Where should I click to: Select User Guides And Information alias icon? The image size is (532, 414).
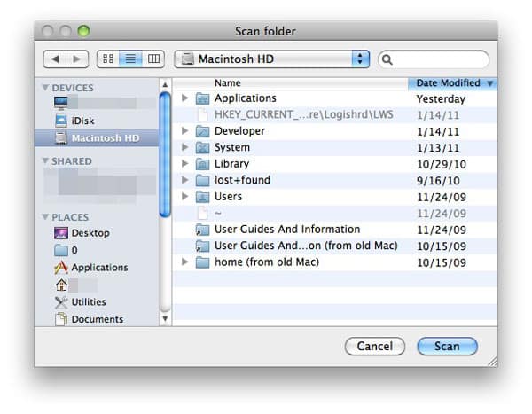pos(202,230)
